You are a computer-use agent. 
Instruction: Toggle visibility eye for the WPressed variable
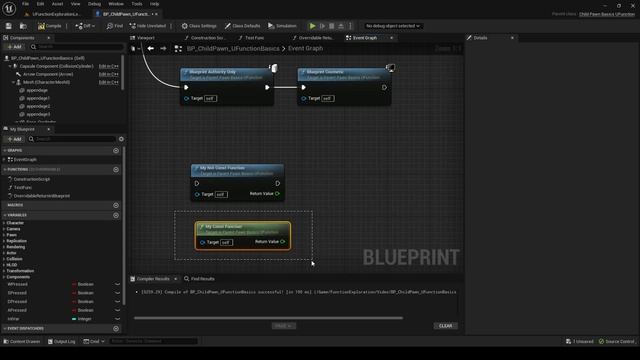pyautogui.click(x=118, y=284)
